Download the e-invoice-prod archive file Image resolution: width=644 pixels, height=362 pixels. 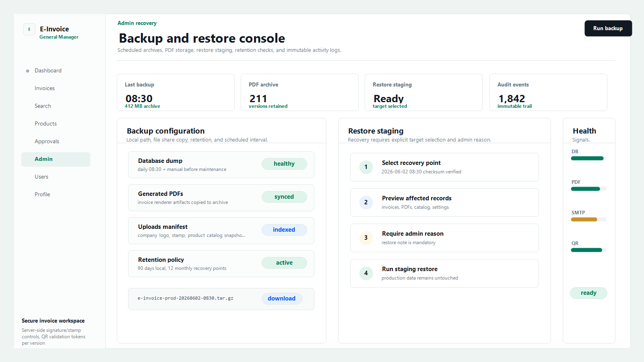pos(282,298)
